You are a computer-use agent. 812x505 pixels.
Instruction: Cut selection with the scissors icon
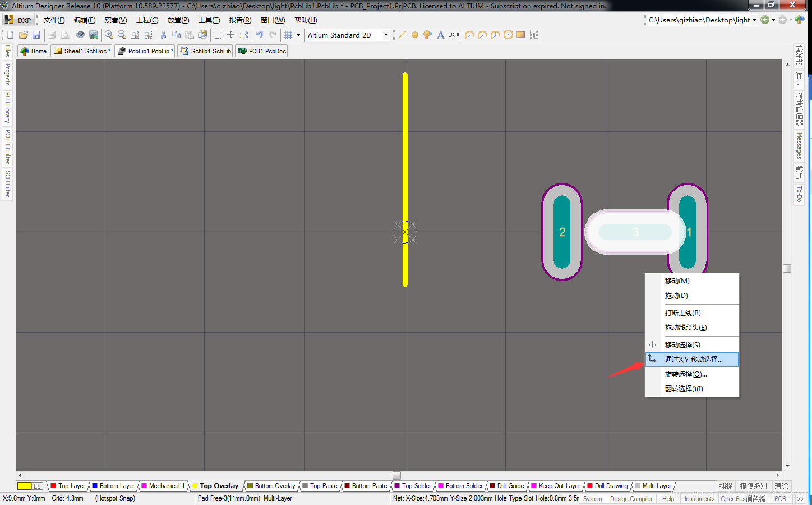tap(163, 35)
